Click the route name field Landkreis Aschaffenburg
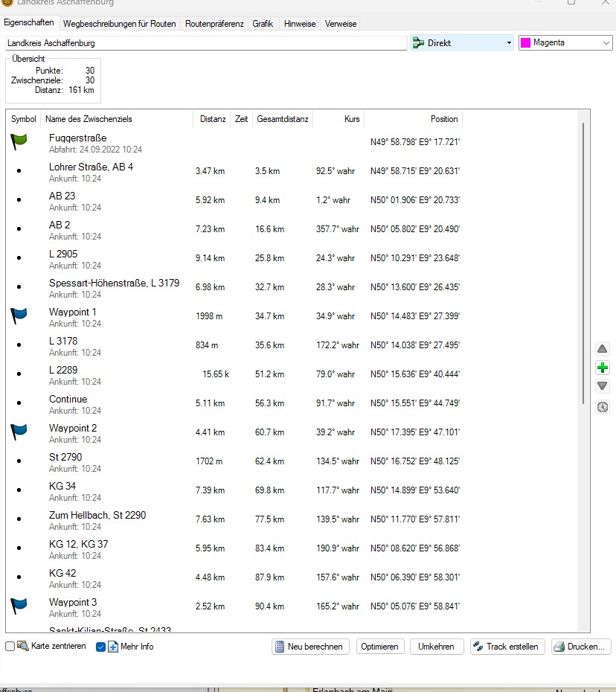 pyautogui.click(x=205, y=43)
